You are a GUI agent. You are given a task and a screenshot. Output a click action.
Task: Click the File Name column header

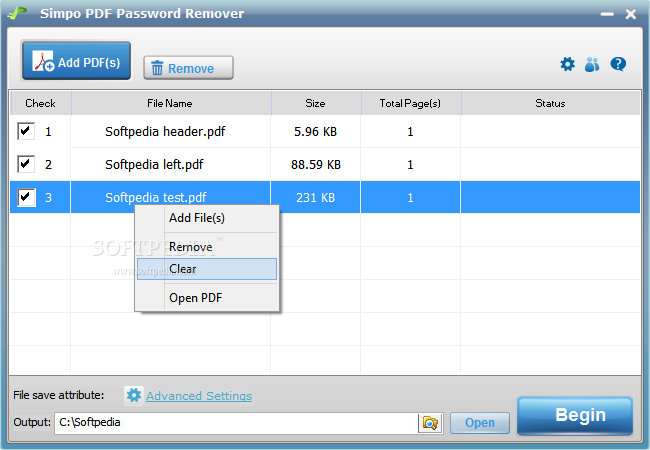[171, 103]
